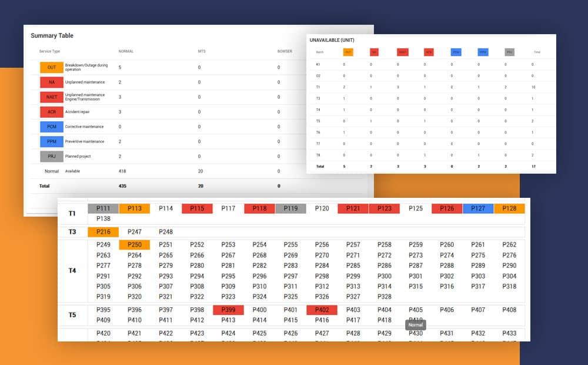588x365 pixels.
Task: Select red unit P126
Action: [447, 208]
